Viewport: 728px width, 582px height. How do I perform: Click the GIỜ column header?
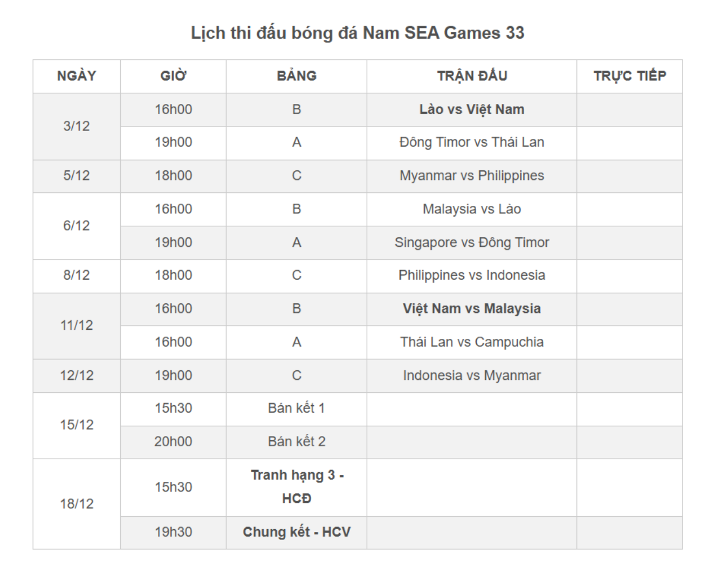tap(173, 76)
